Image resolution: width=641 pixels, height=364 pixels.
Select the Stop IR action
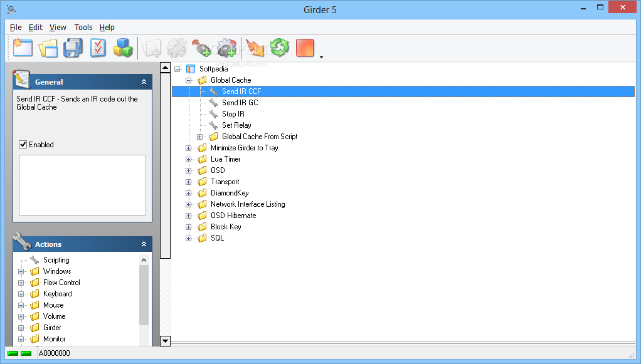(x=233, y=114)
